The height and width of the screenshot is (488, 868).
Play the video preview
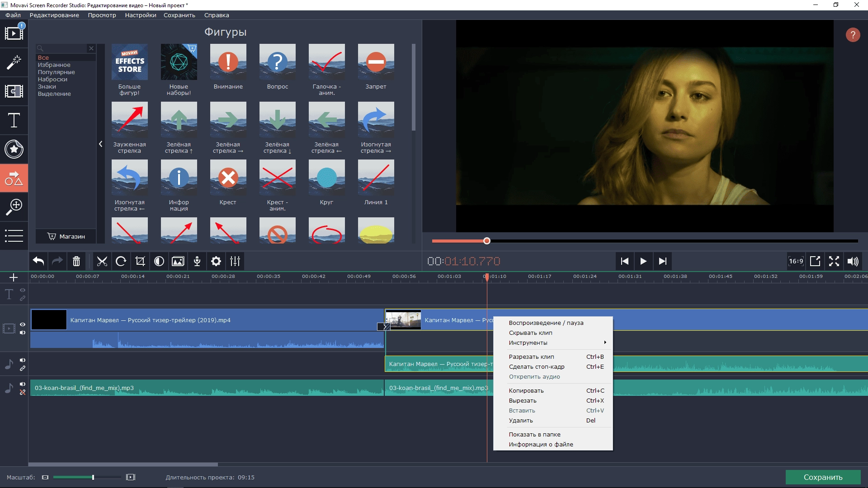point(643,261)
